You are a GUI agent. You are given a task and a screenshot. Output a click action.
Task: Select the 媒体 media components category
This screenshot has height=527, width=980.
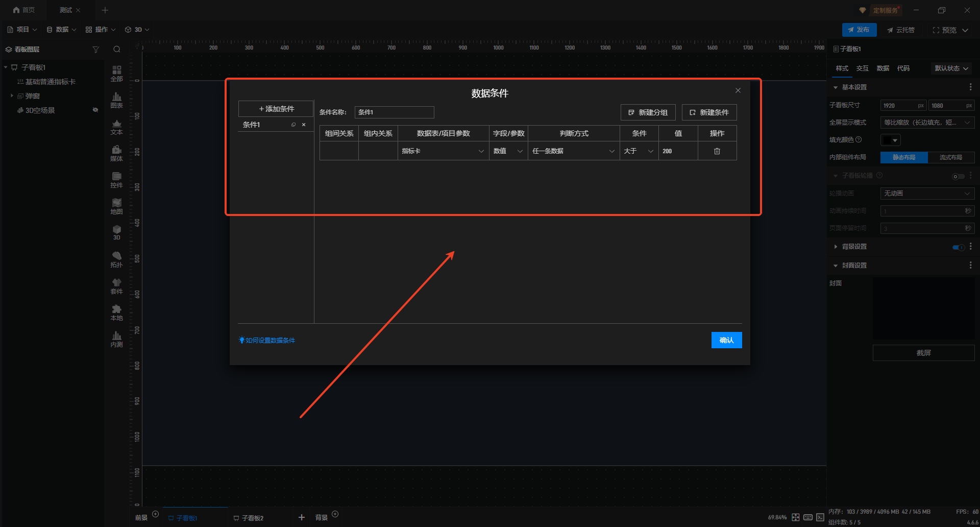coord(116,153)
